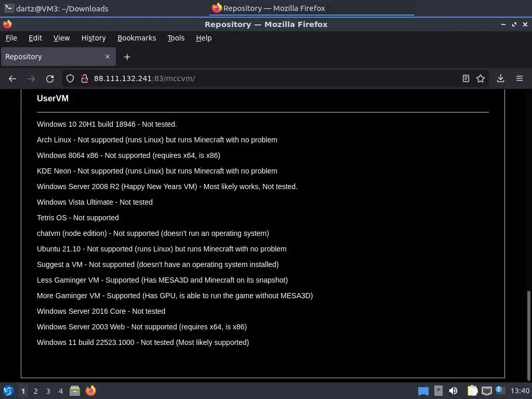Go back using the browser back arrow

tap(12, 79)
